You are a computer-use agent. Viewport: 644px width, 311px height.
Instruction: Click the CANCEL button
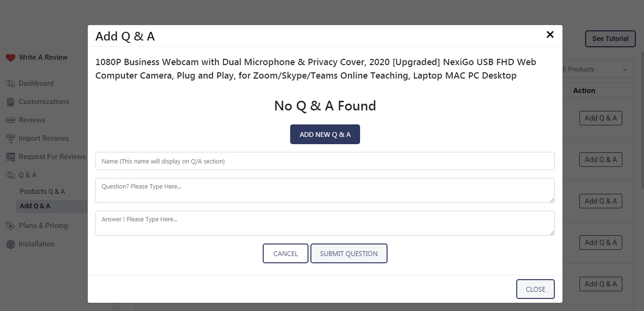(285, 254)
